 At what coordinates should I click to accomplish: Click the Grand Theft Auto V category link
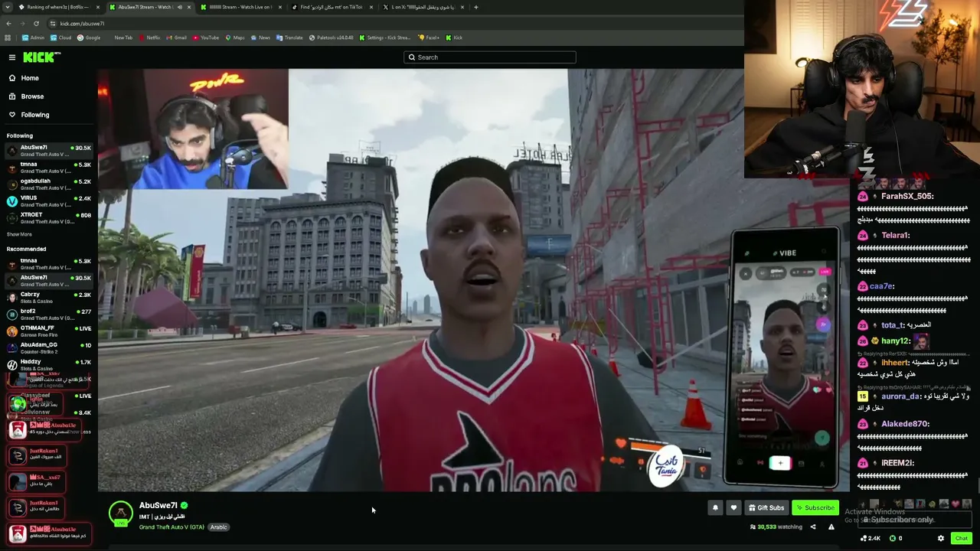tap(171, 527)
